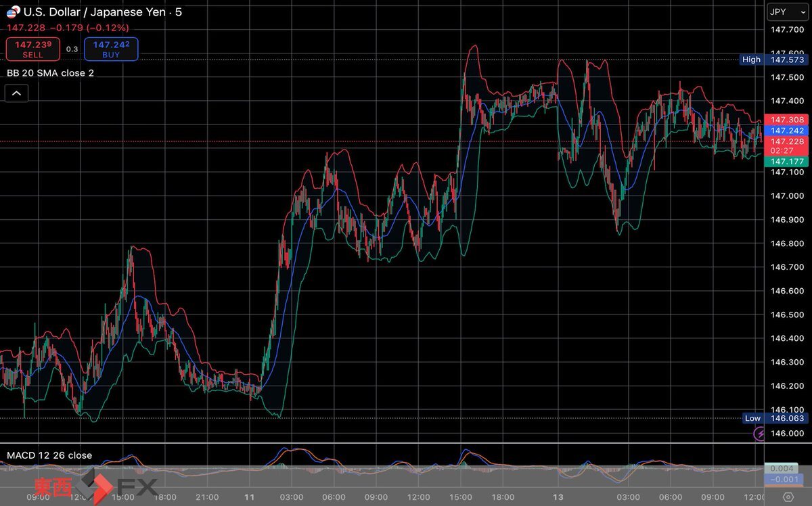Collapse the indicator legend with chevron button

pyautogui.click(x=16, y=94)
